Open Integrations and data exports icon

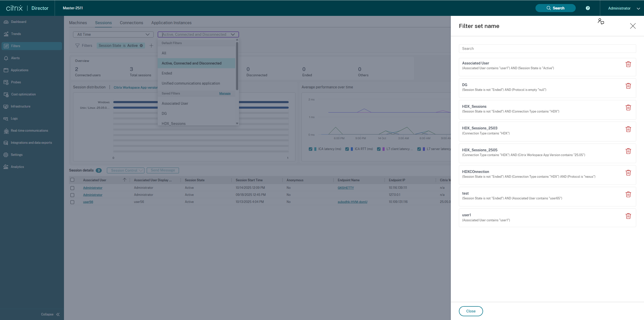6,143
